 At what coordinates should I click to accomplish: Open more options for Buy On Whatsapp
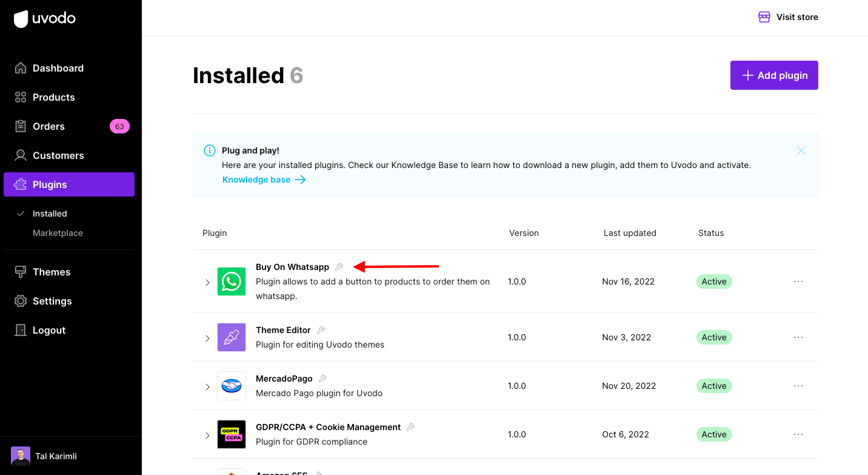click(x=798, y=281)
